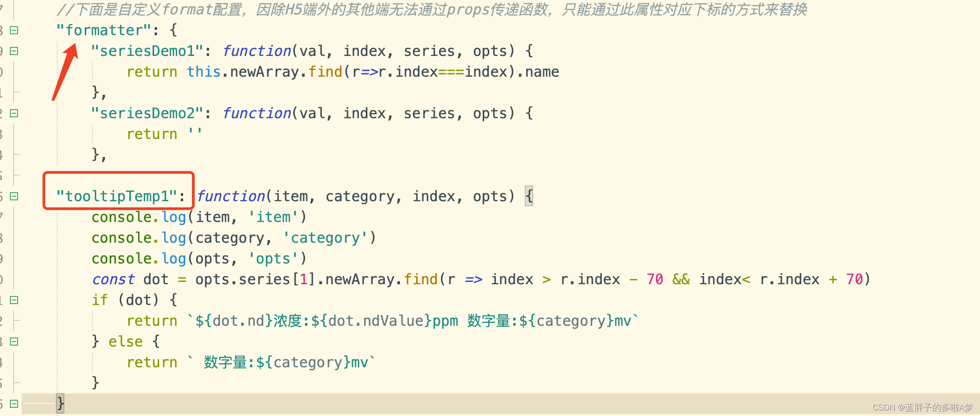Click the fold icon beside seriesDemo1 line
The width and height of the screenshot is (980, 416).
click(14, 51)
